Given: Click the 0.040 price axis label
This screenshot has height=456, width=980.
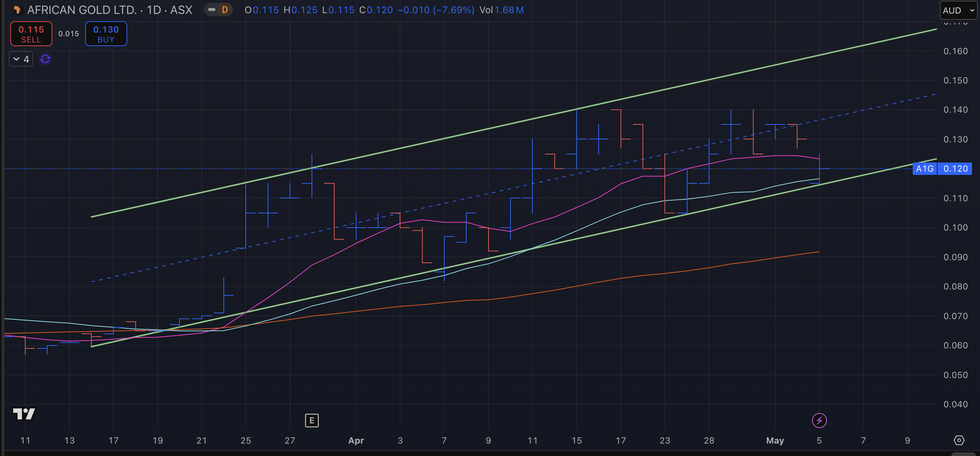Looking at the screenshot, I should pyautogui.click(x=955, y=404).
